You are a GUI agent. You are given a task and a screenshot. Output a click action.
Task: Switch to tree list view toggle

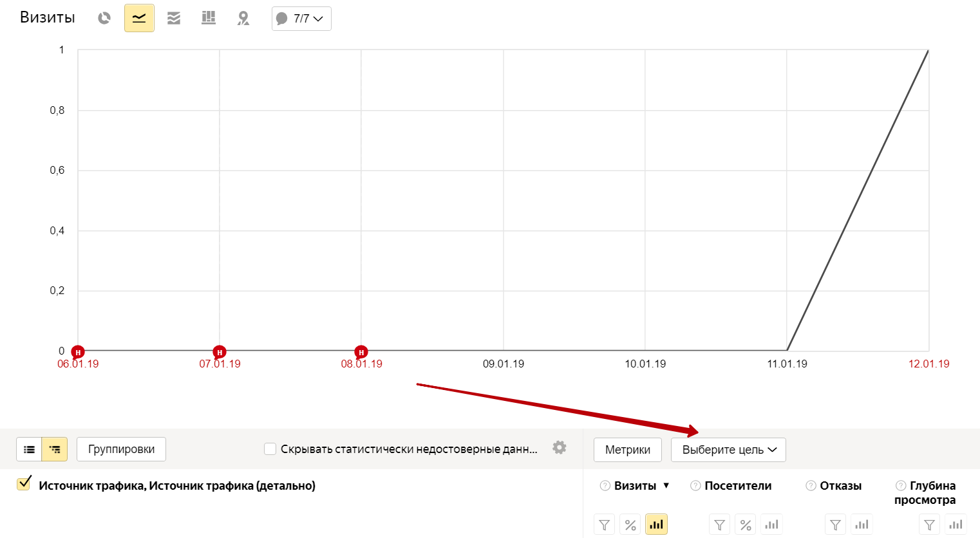coord(55,449)
